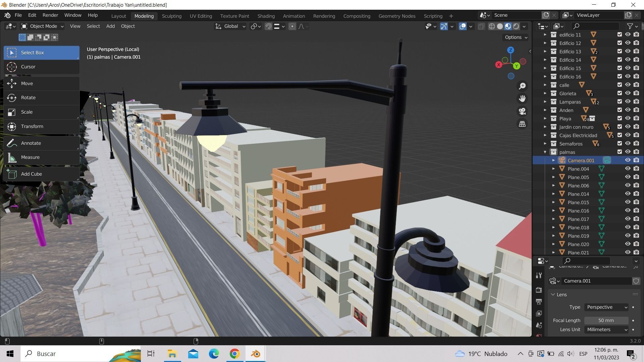Click the Camera.001 data name field
The image size is (644, 362).
[x=596, y=281]
